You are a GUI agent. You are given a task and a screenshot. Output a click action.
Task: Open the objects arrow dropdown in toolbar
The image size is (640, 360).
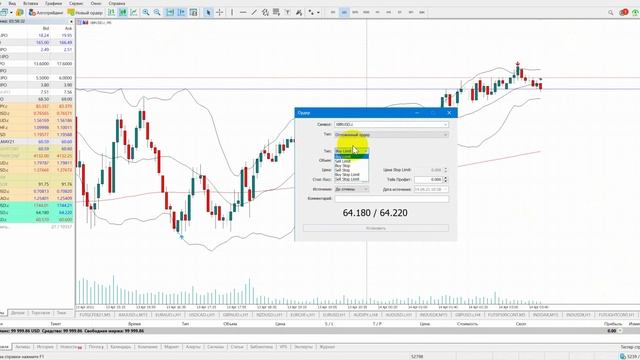[318, 13]
